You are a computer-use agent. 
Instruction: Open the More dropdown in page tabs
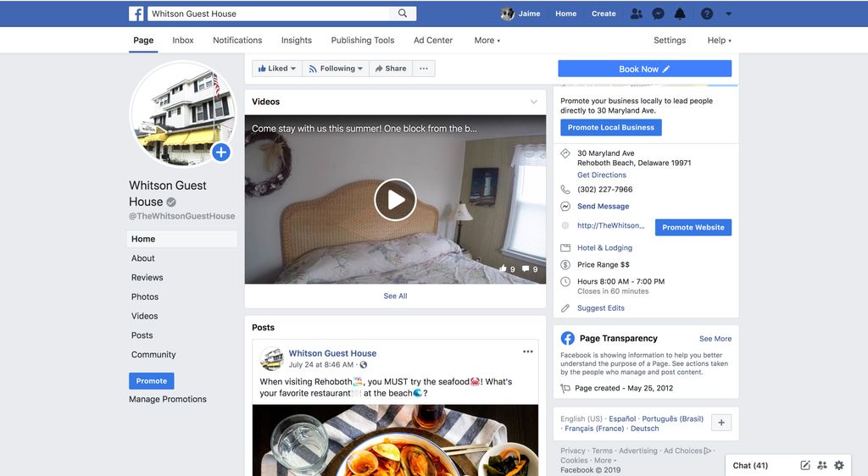click(x=487, y=41)
